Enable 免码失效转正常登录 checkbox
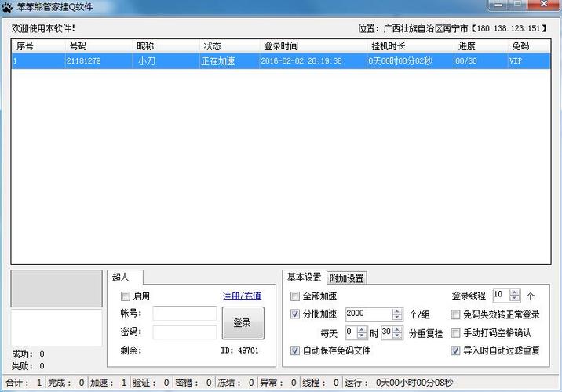Screen dimensions: 562x392 456,314
